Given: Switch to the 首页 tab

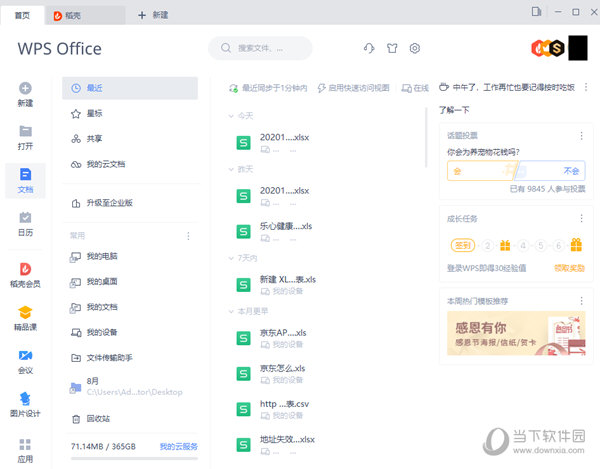Looking at the screenshot, I should [22, 15].
